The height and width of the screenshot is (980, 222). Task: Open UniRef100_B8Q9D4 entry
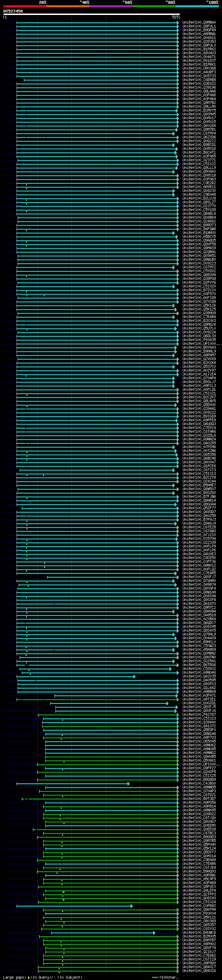tap(199, 779)
